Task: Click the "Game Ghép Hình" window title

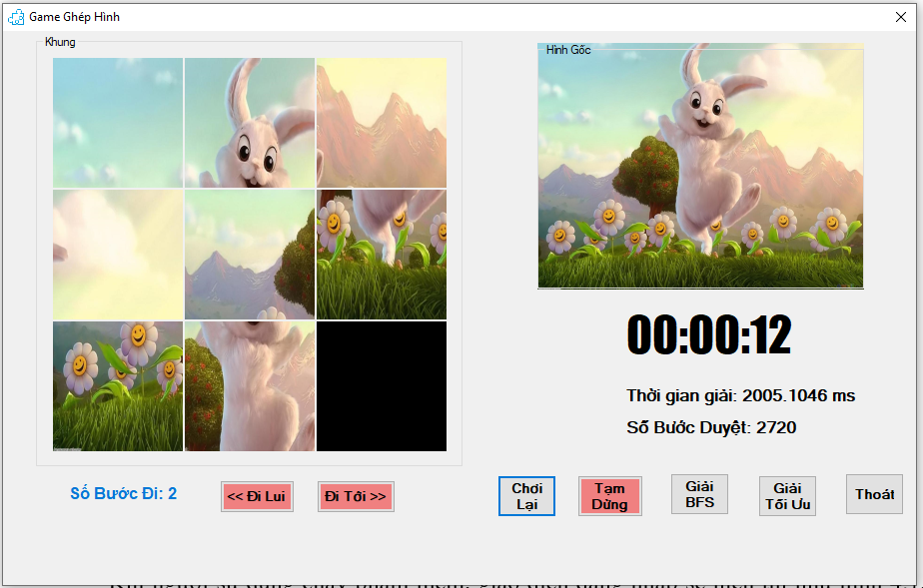Action: [x=75, y=17]
